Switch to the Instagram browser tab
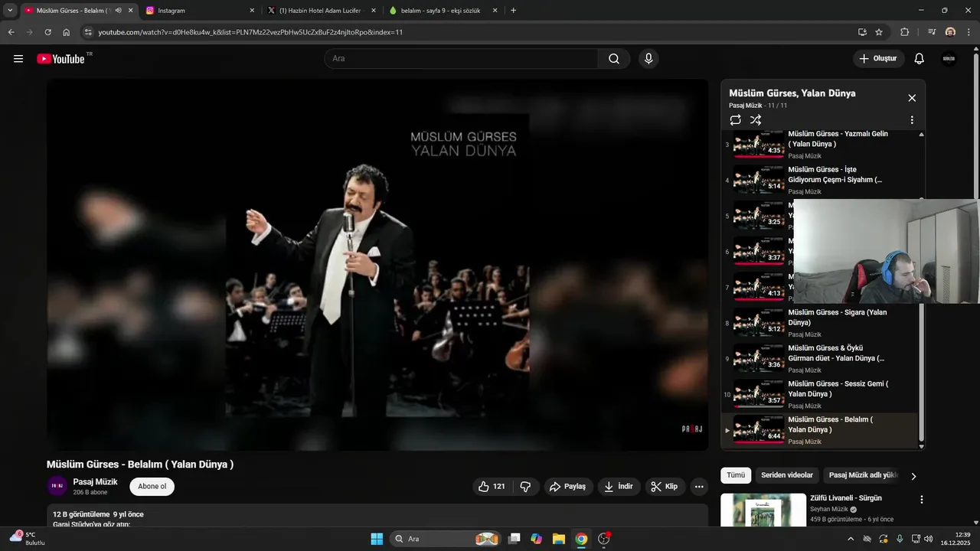 [x=200, y=11]
